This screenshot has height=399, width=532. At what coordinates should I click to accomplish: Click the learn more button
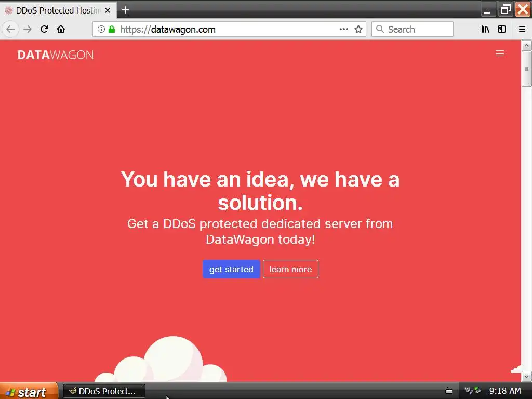pos(290,269)
